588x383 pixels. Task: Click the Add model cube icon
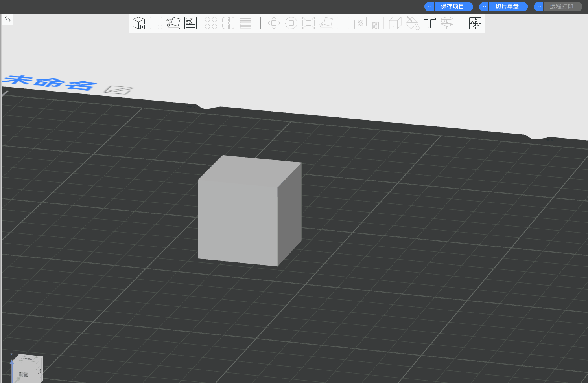click(138, 23)
